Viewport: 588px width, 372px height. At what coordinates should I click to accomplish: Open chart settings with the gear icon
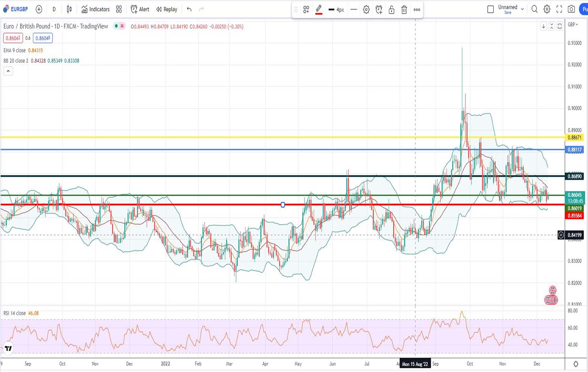(546, 9)
